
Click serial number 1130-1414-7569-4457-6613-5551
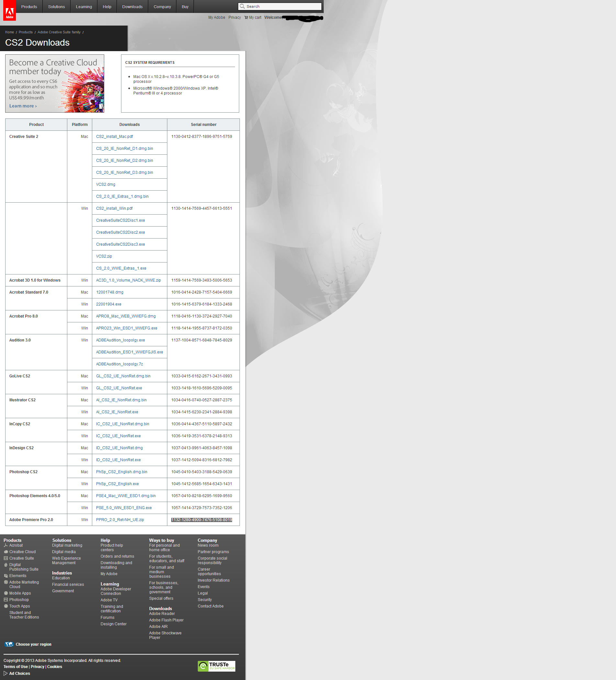click(202, 208)
